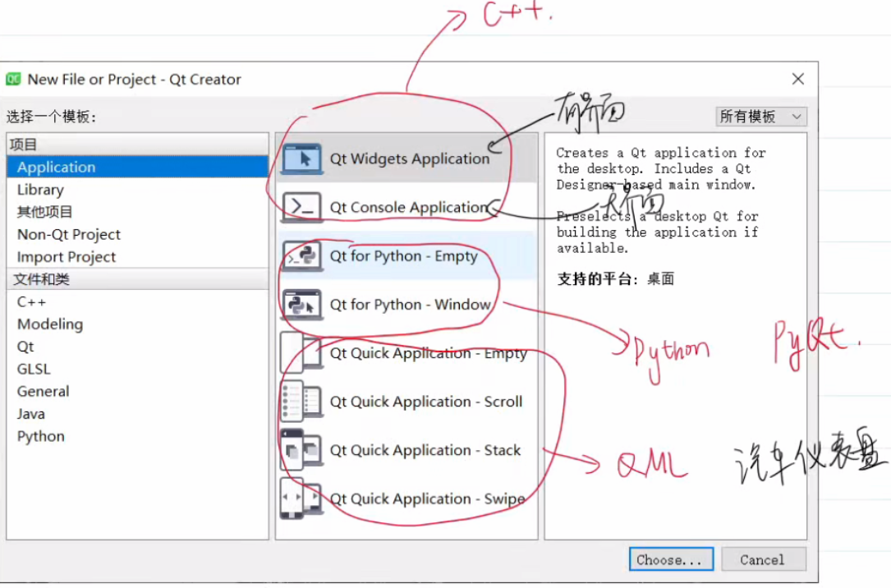
Task: Open the 所有模板 template filter dropdown
Action: 761,117
